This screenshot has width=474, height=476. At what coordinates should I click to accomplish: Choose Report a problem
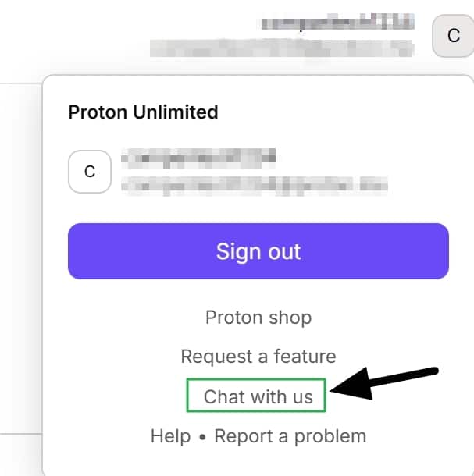pos(290,436)
